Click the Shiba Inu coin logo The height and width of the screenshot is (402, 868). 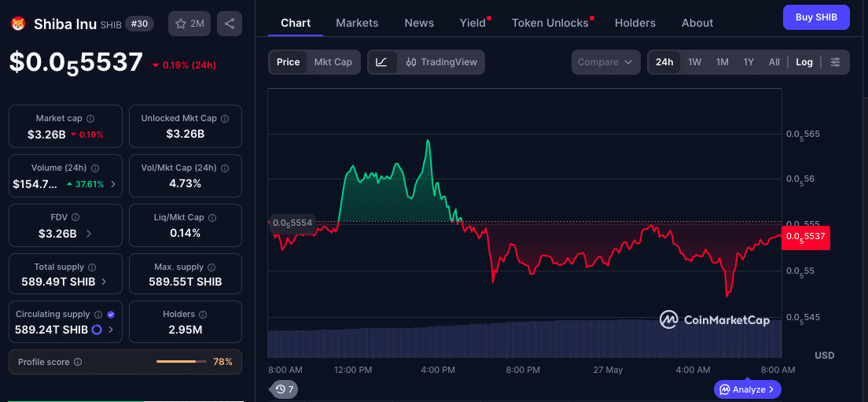point(19,24)
